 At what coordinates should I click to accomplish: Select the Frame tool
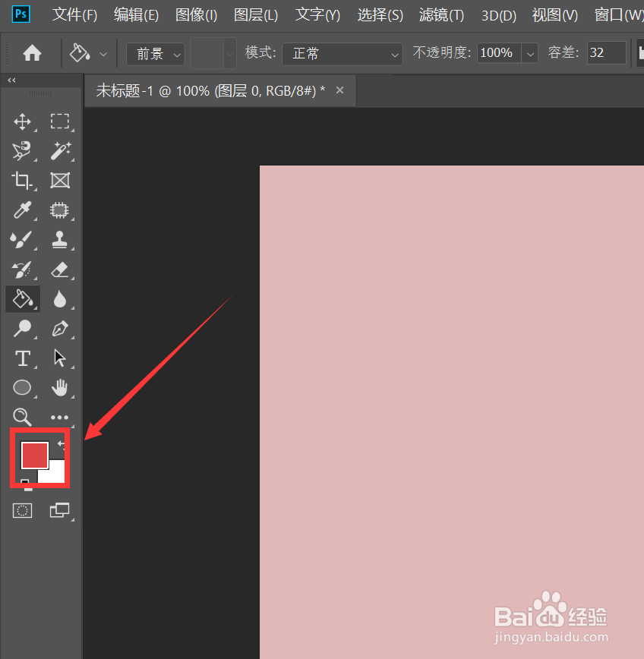pos(60,180)
